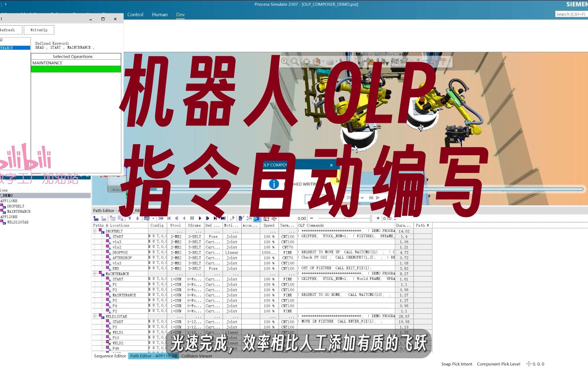Click the green row under MAINTENANCE
This screenshot has height=368, width=588.
[x=76, y=69]
